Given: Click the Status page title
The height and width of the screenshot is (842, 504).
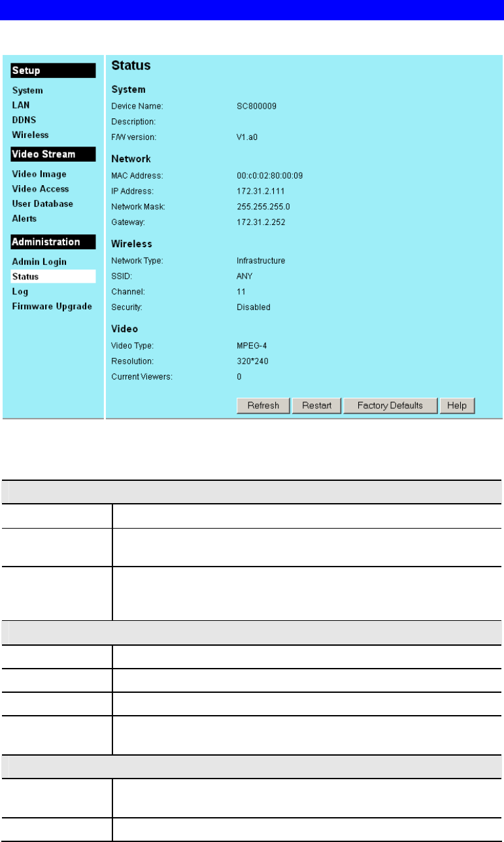Looking at the screenshot, I should tap(131, 65).
